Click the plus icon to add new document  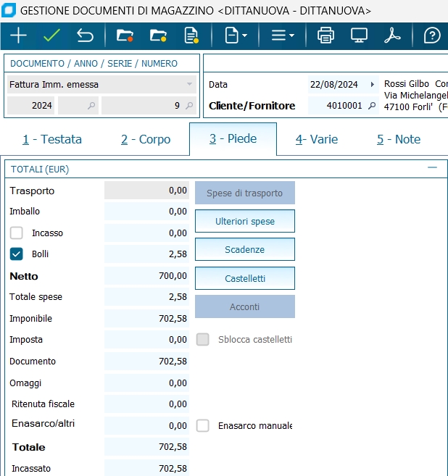19,36
